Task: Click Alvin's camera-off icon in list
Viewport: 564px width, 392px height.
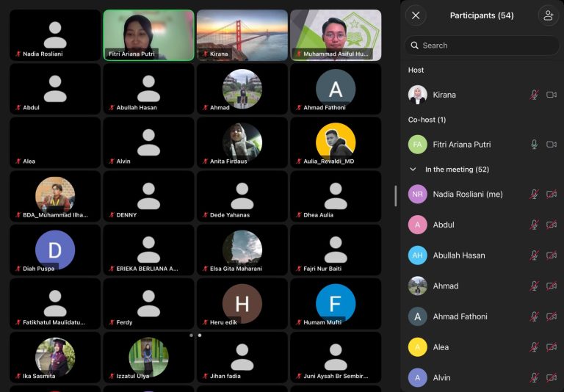Action: coord(552,377)
